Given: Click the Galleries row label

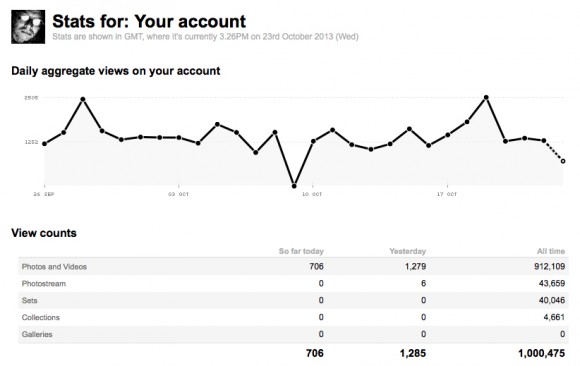Looking at the screenshot, I should 37,334.
